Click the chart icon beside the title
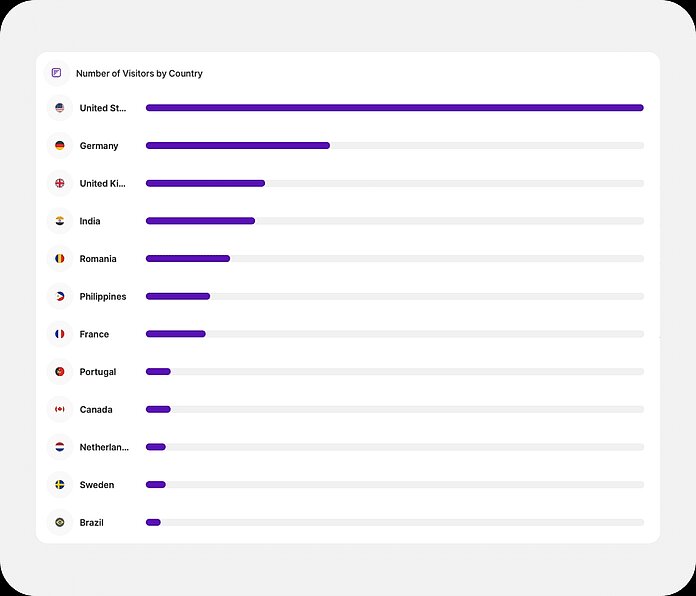The image size is (696, 596). click(x=57, y=73)
